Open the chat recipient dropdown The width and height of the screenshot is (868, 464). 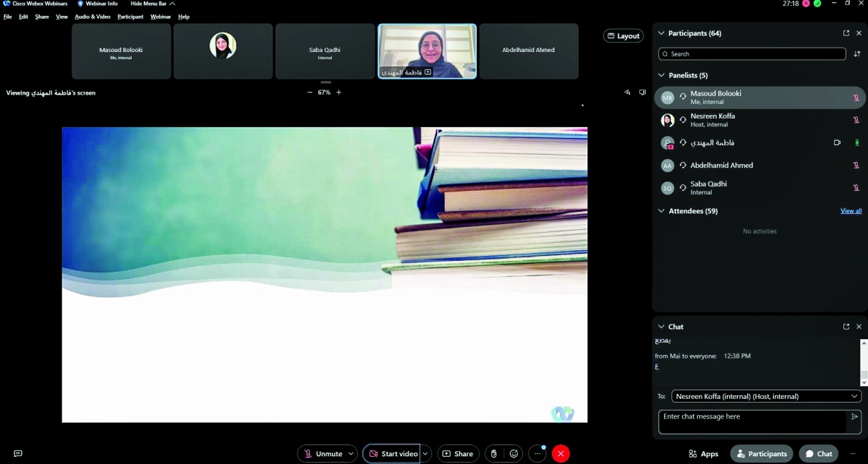point(766,396)
